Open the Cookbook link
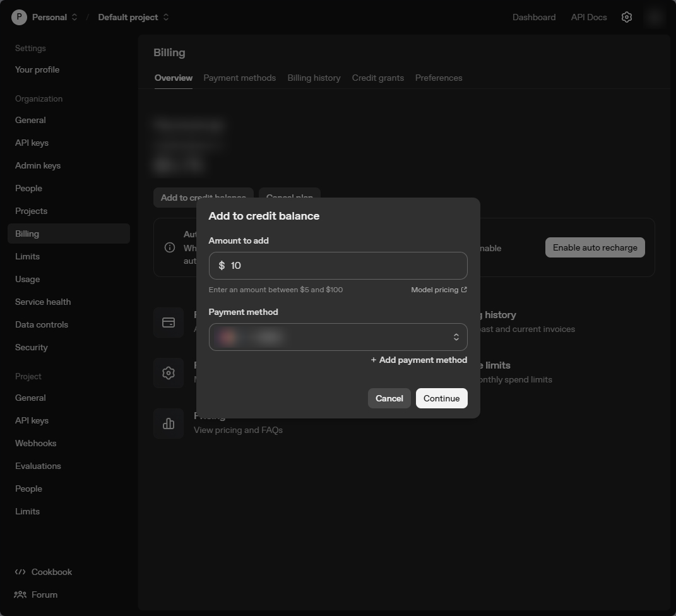This screenshot has width=676, height=616. pos(51,572)
